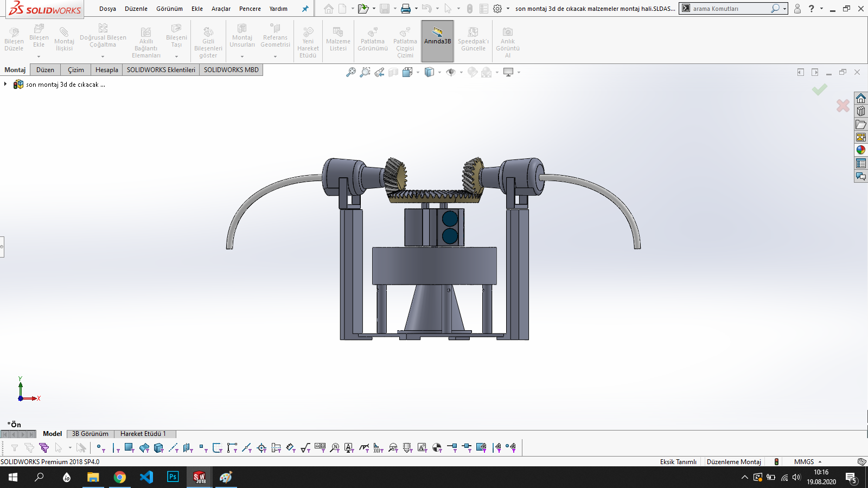Toggle the Filter Edges selection filter
This screenshot has height=488, width=868.
[x=116, y=448]
